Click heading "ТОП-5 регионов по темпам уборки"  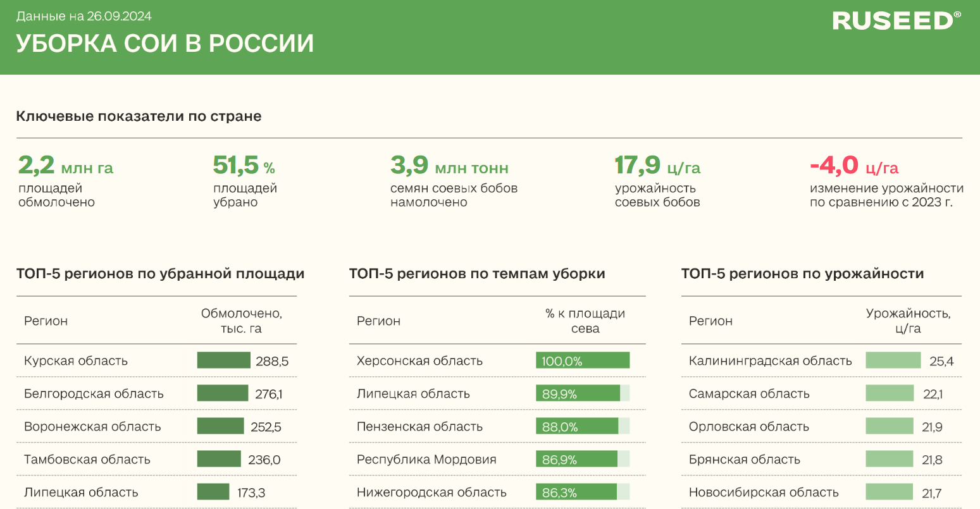pyautogui.click(x=477, y=274)
